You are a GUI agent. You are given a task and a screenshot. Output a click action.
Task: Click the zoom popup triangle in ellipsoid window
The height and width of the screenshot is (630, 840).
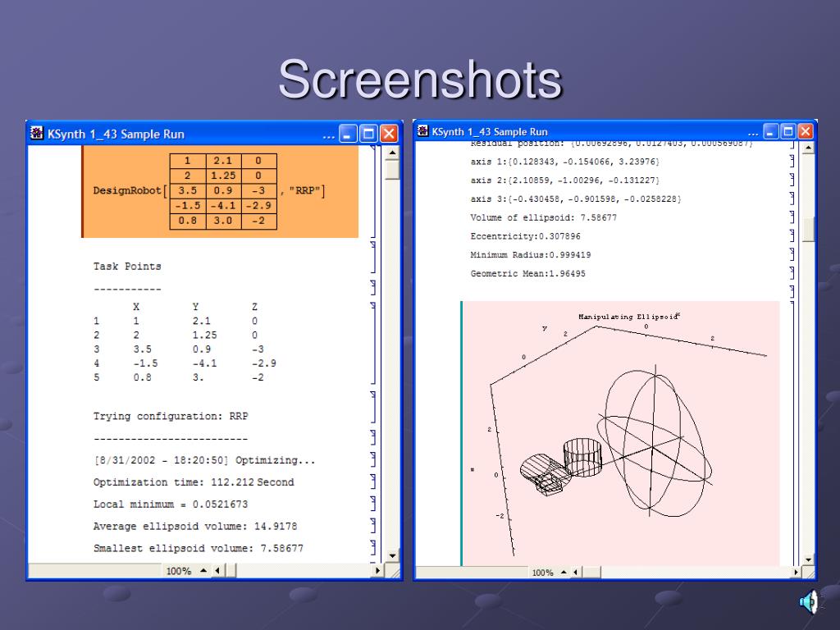click(564, 572)
